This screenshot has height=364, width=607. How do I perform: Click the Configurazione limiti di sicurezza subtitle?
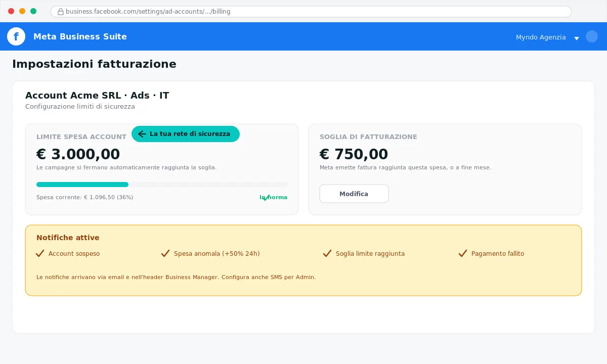point(80,107)
